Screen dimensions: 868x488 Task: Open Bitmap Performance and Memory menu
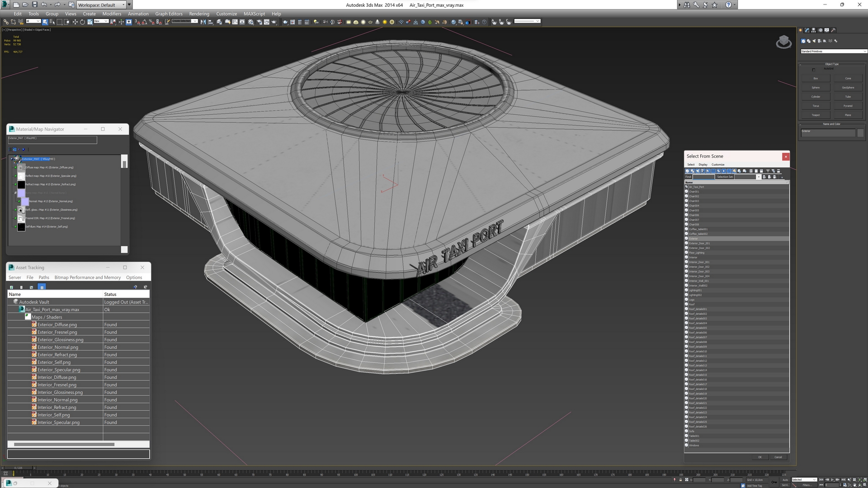pyautogui.click(x=87, y=277)
